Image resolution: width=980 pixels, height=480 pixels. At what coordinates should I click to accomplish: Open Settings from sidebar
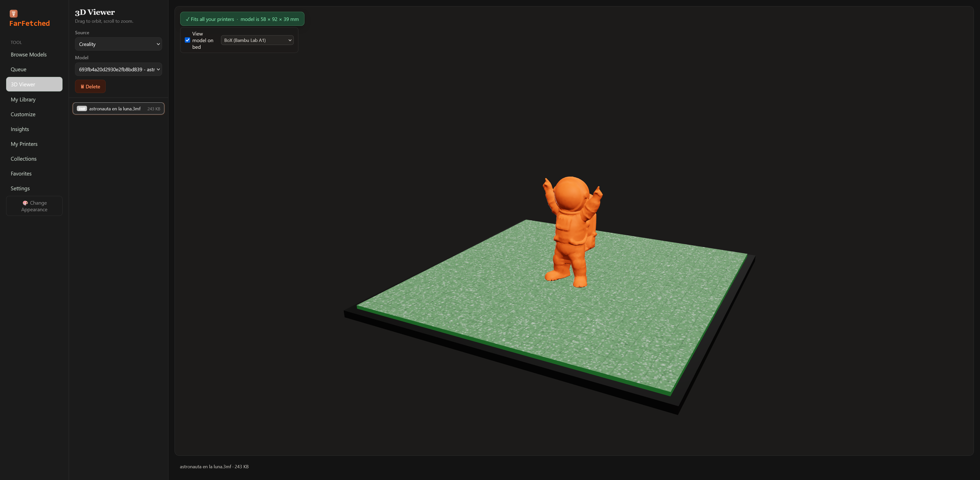pos(34,189)
